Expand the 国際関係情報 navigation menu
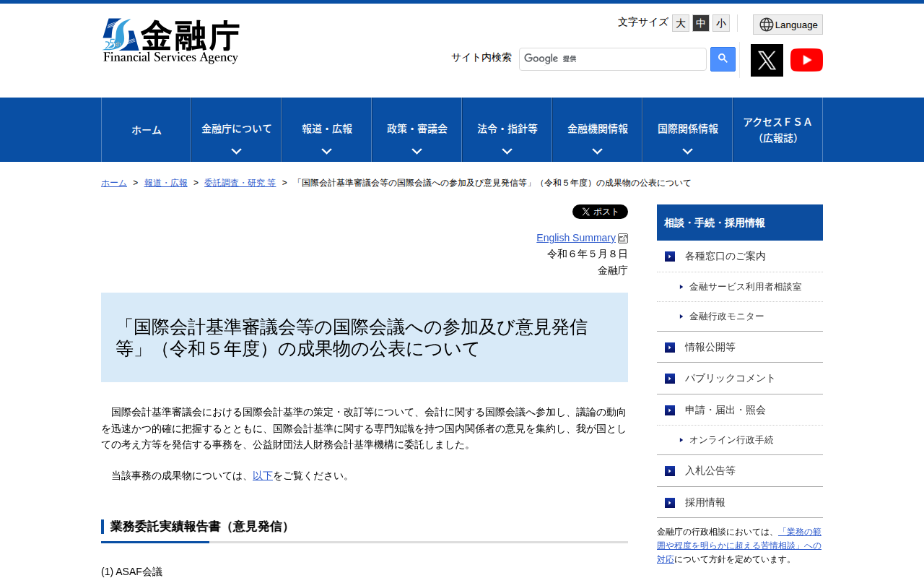The image size is (924, 578). pos(687,129)
